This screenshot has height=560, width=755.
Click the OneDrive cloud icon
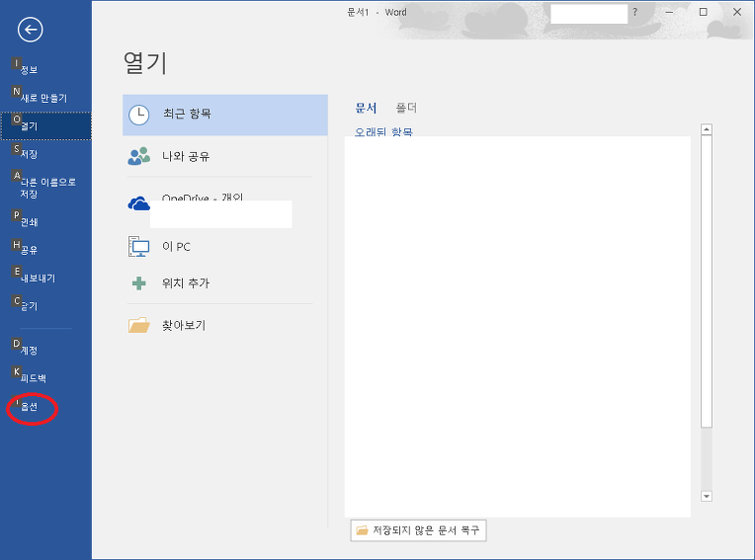coord(138,204)
